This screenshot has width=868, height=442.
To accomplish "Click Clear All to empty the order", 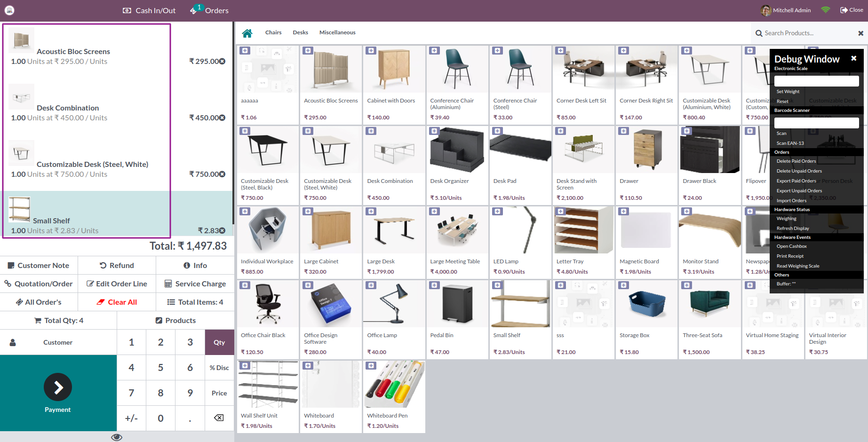I will [117, 301].
